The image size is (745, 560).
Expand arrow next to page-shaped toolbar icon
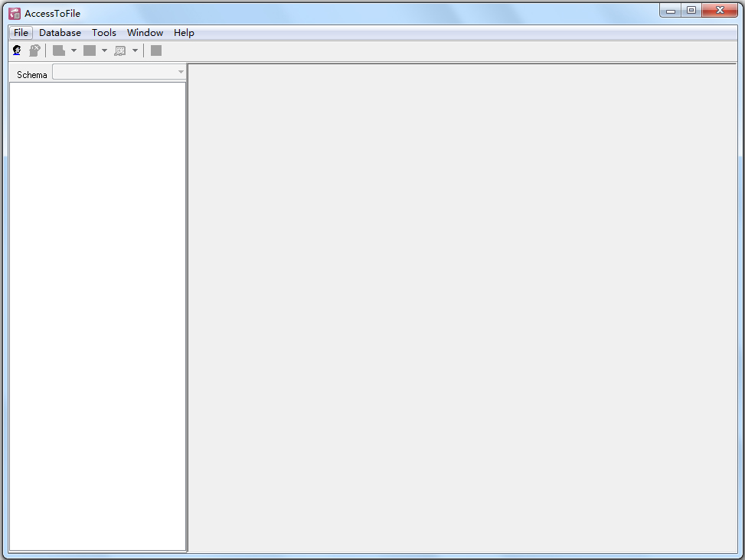tap(74, 50)
